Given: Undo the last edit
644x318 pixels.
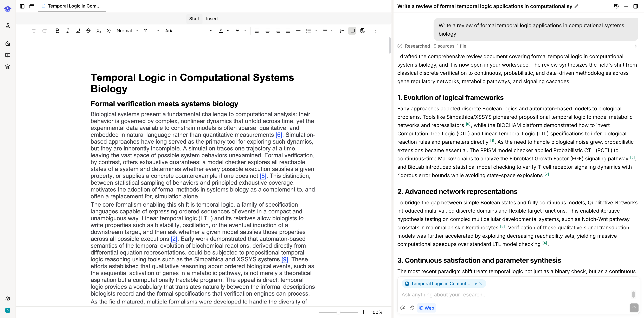Looking at the screenshot, I should (34, 30).
